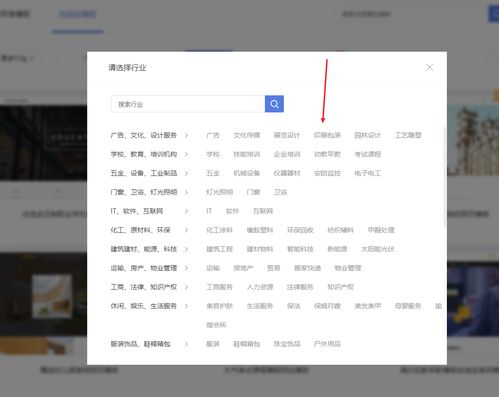Expand the 化工、原材料、环保 chevron
The width and height of the screenshot is (499, 397).
(186, 230)
